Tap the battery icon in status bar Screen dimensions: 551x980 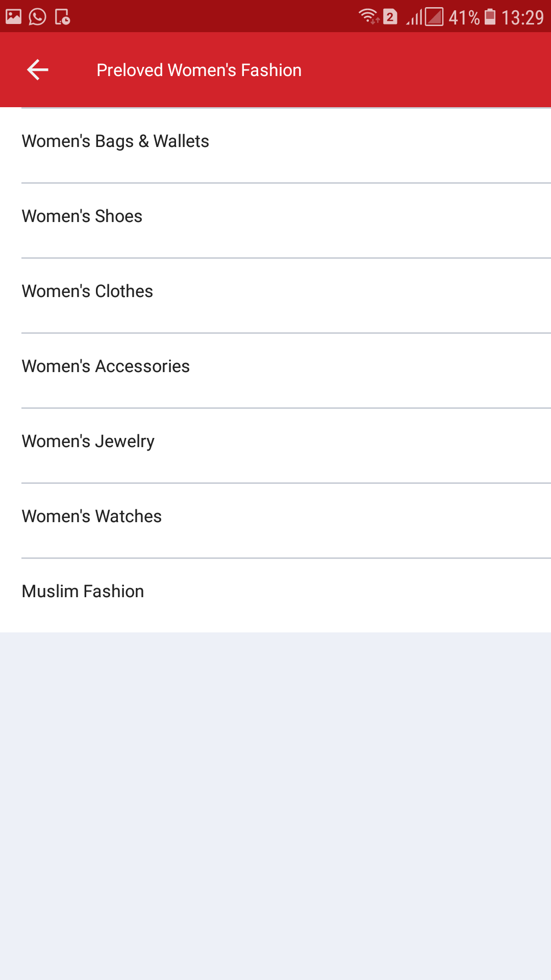tap(490, 17)
